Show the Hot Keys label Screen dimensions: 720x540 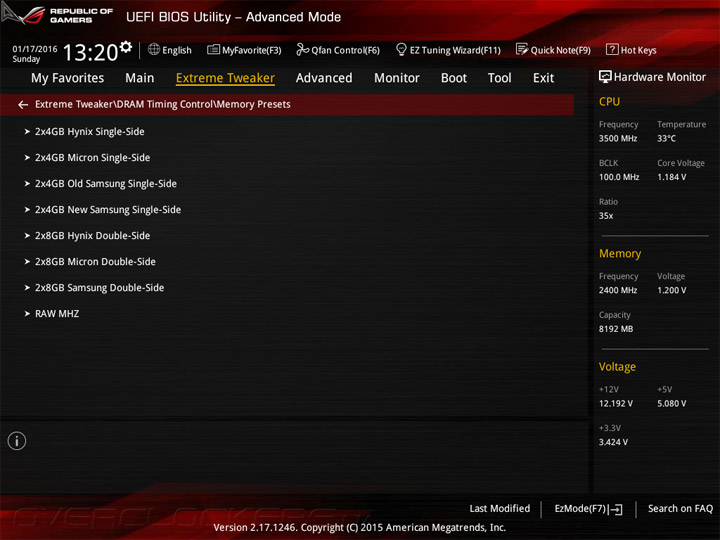(639, 50)
